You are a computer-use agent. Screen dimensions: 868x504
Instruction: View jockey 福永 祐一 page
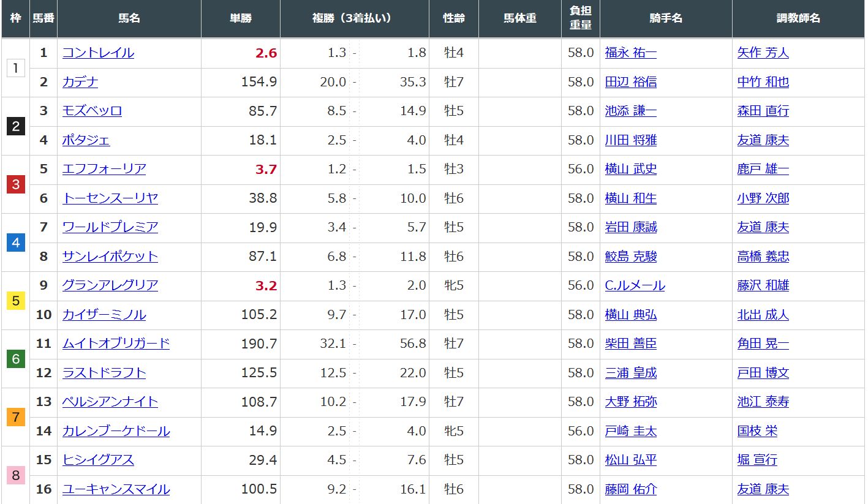[x=630, y=53]
